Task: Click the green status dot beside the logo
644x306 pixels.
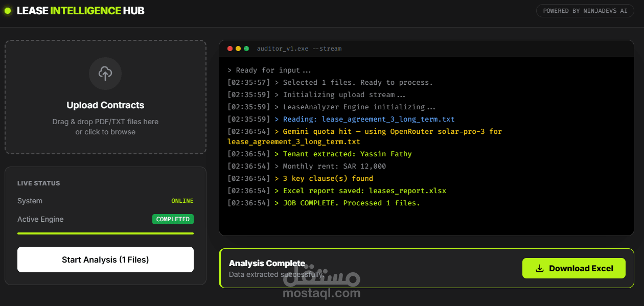Action: tap(8, 11)
